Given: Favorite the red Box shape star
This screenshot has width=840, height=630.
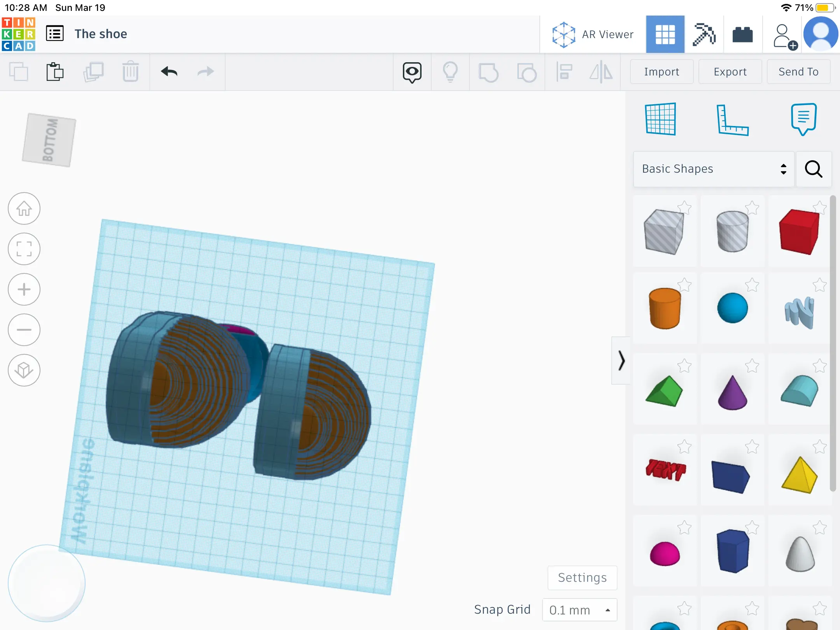Looking at the screenshot, I should click(x=820, y=208).
